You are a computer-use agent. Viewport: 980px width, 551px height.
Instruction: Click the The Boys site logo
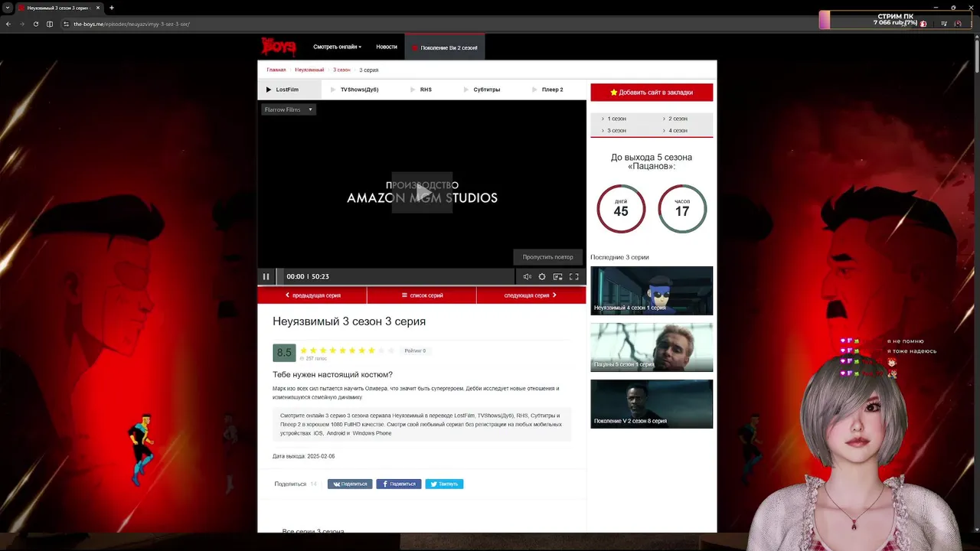coord(278,47)
